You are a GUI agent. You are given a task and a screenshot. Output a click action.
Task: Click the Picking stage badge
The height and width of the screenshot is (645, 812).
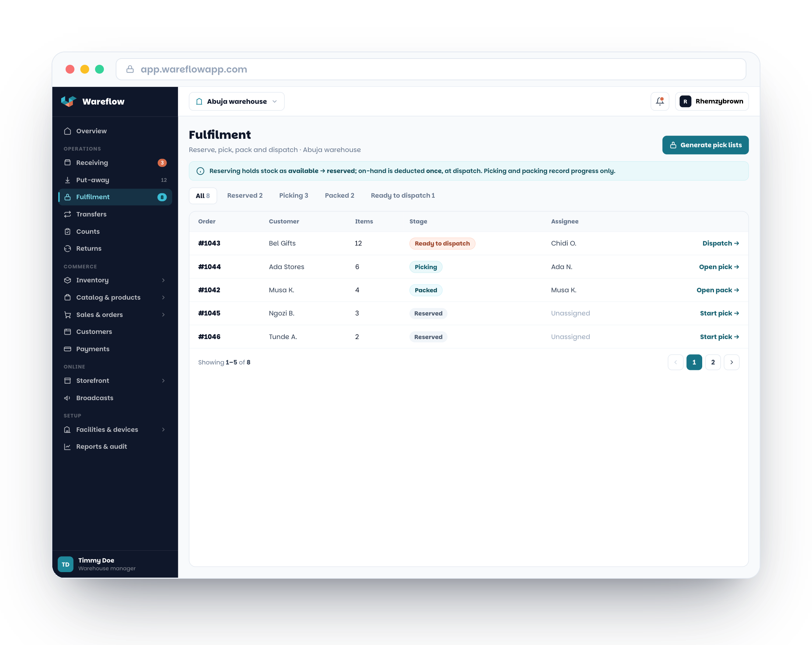(426, 267)
